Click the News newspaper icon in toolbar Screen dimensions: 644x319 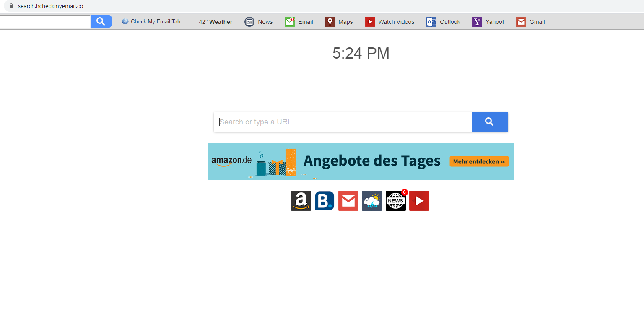(x=249, y=22)
